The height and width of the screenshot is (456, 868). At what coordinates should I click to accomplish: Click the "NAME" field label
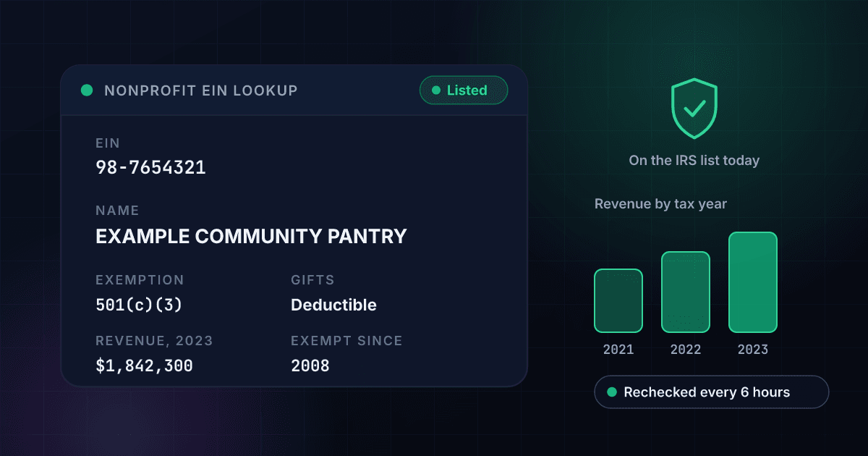click(x=117, y=211)
